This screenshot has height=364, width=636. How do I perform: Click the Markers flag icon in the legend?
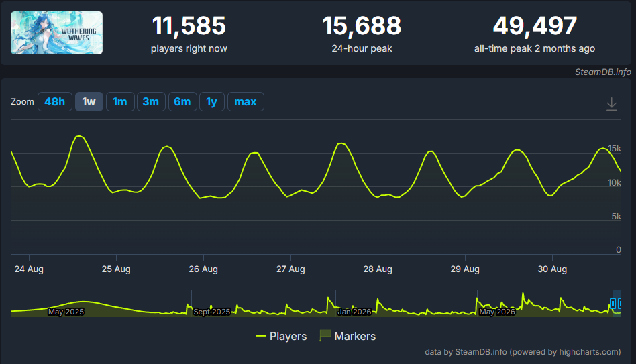(x=325, y=335)
